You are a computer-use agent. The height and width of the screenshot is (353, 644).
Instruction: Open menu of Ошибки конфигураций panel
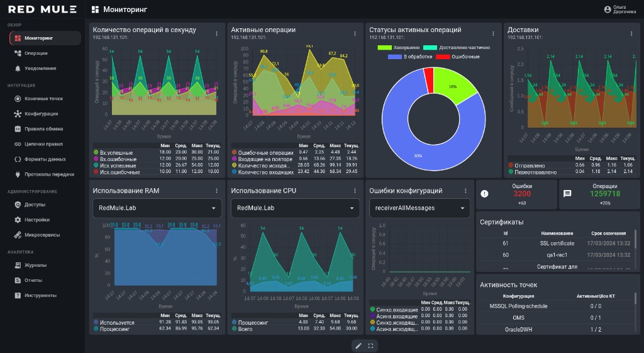(466, 191)
